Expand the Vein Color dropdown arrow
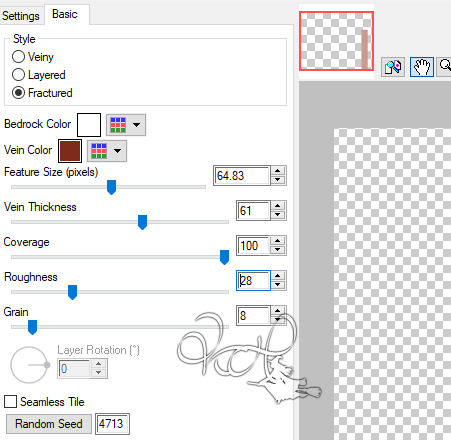Image resolution: width=451 pixels, height=440 pixels. click(x=117, y=151)
